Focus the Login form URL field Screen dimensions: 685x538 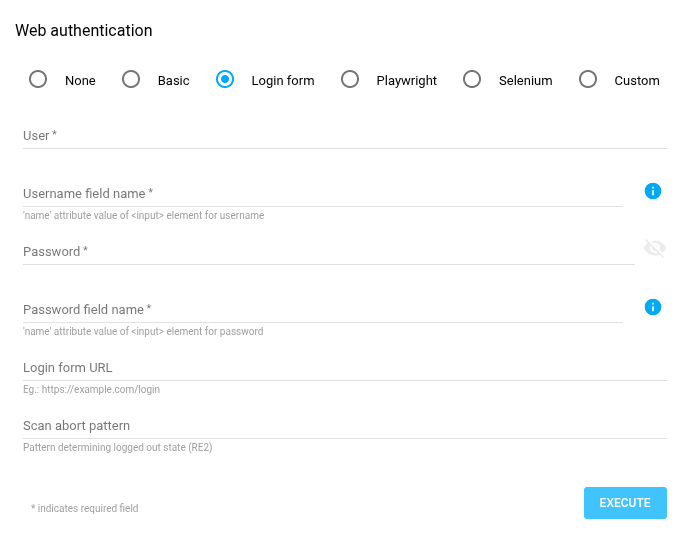tap(344, 368)
